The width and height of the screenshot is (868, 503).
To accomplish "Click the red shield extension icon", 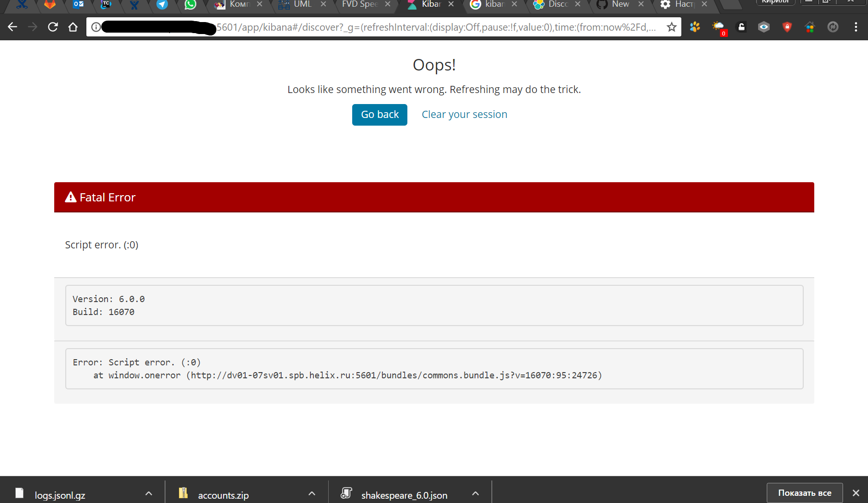I will pos(787,27).
